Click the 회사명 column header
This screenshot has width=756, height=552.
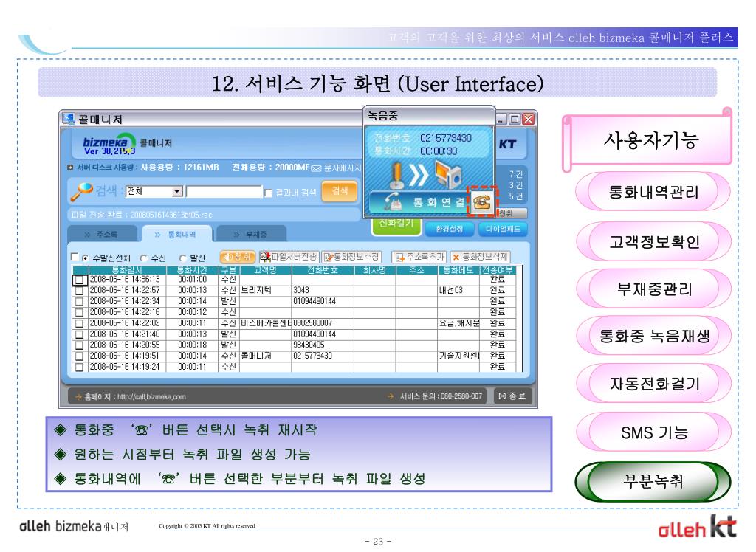tap(374, 270)
